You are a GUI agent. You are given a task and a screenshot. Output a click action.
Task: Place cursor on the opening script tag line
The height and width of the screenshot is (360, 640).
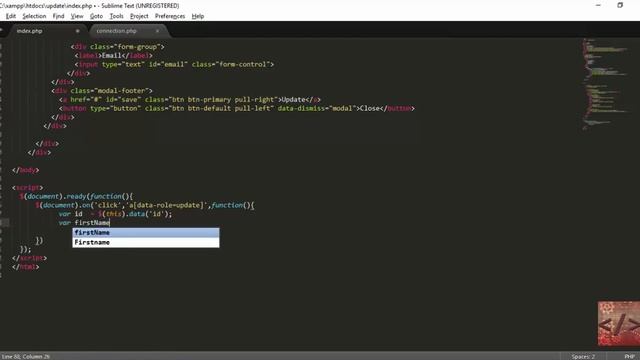[x=27, y=188]
